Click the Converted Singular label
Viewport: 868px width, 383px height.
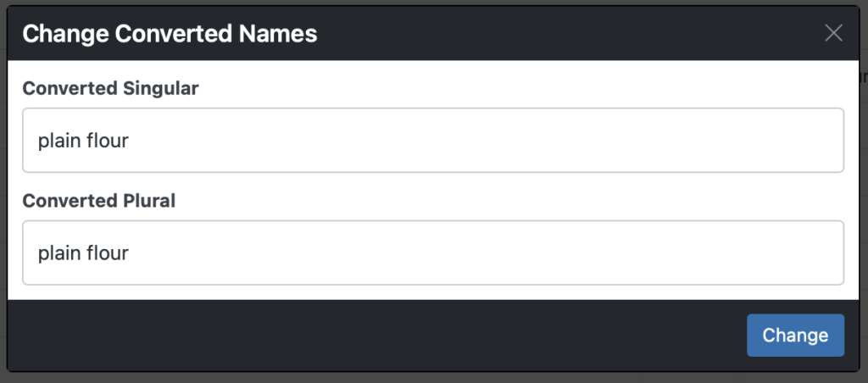coord(110,88)
